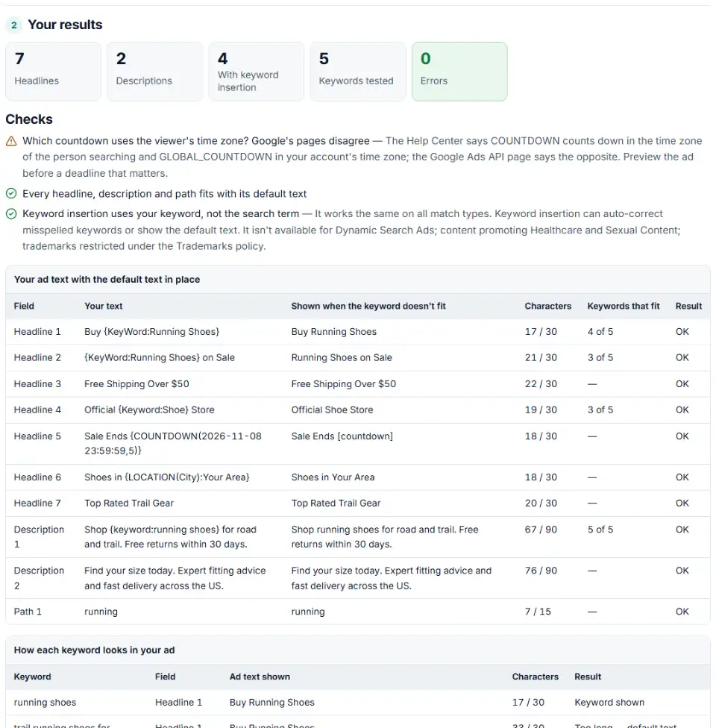Click the 'Characters' header in ad text table
This screenshot has width=716, height=728.
(x=548, y=306)
